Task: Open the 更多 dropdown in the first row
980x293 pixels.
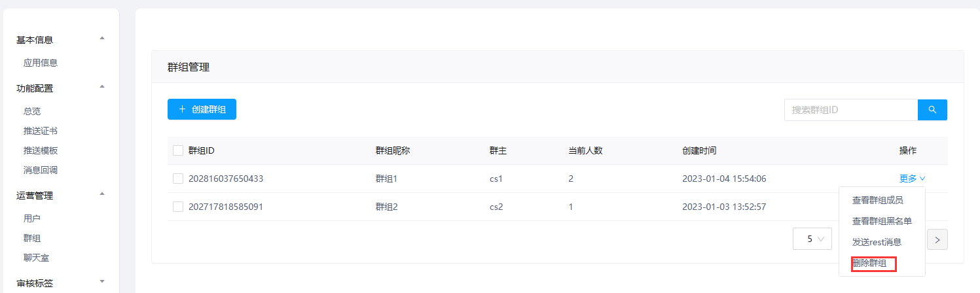Action: point(912,179)
